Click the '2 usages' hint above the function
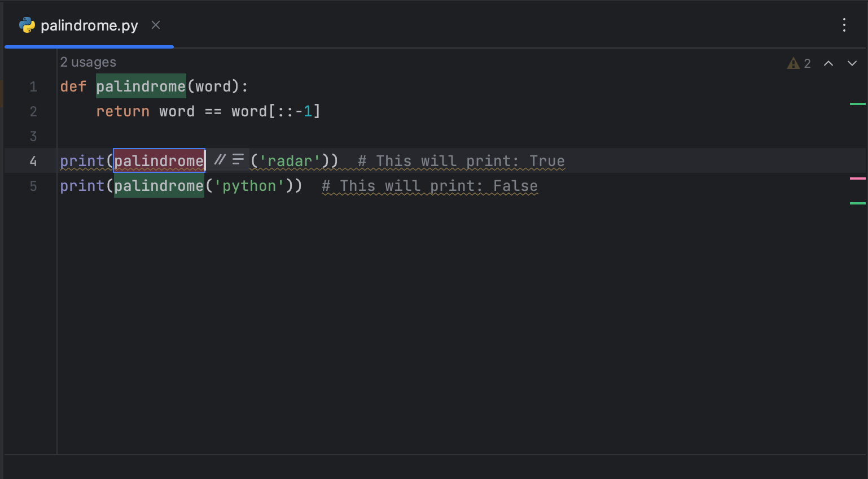The height and width of the screenshot is (479, 868). 88,62
